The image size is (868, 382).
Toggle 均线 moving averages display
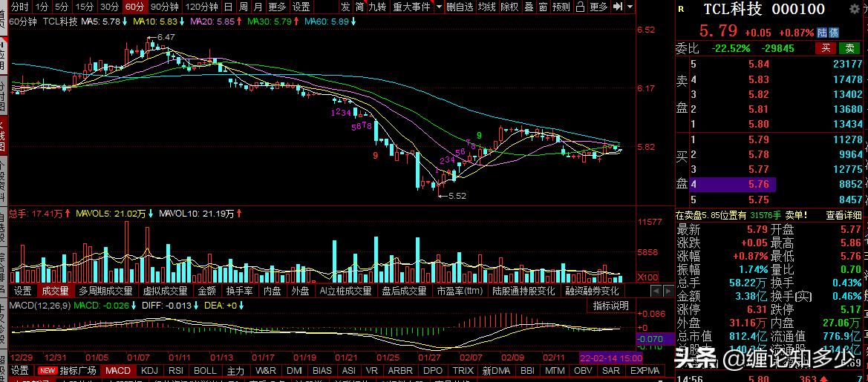(487, 7)
